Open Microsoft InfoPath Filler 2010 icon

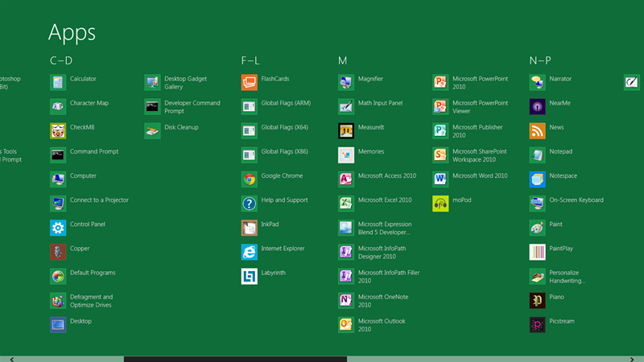tap(346, 276)
